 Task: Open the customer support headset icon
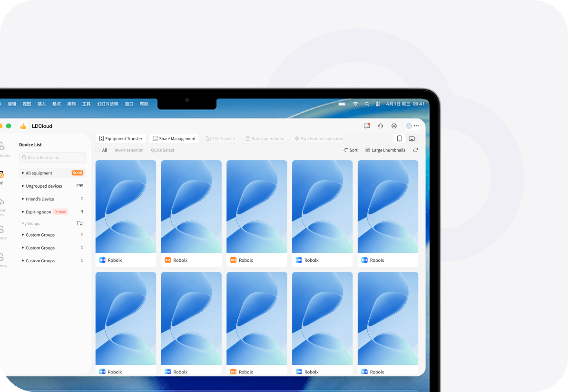point(381,126)
